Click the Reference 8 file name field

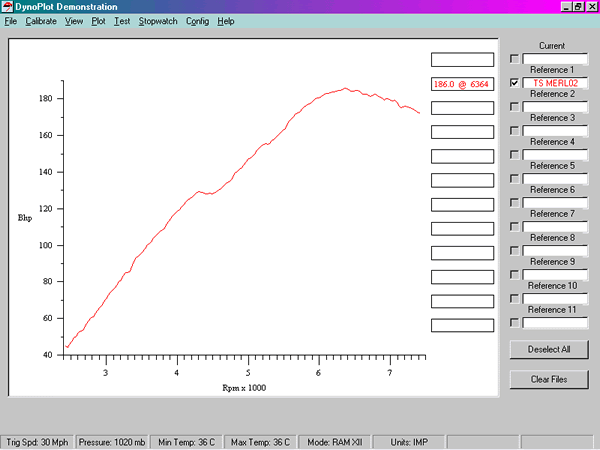pos(555,251)
